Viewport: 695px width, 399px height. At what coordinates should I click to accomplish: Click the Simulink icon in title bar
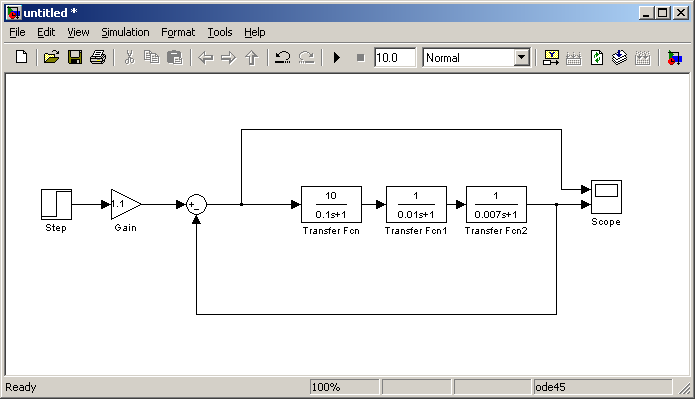coord(13,13)
